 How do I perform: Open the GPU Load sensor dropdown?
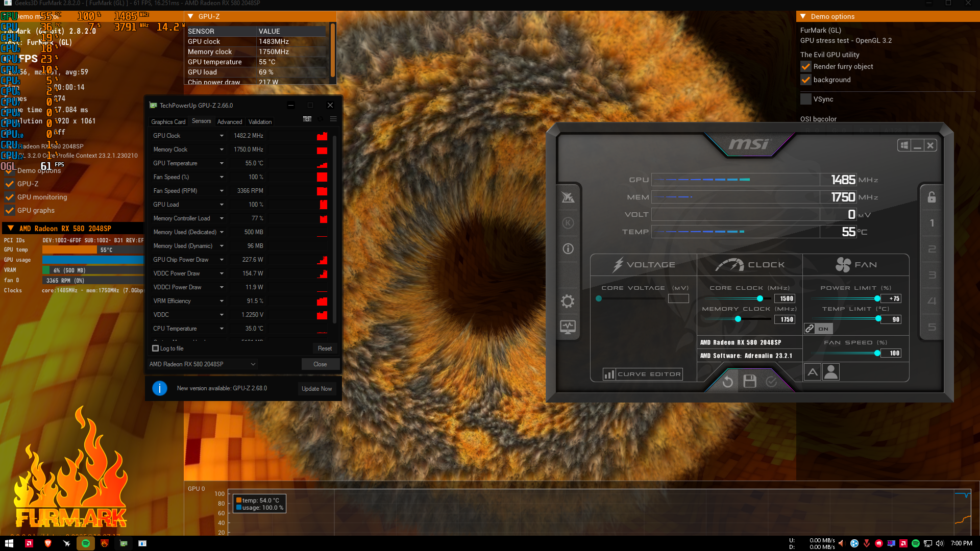pos(222,205)
